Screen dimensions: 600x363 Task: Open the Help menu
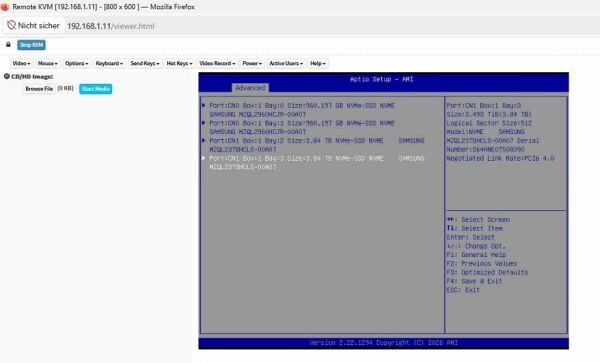coord(318,63)
